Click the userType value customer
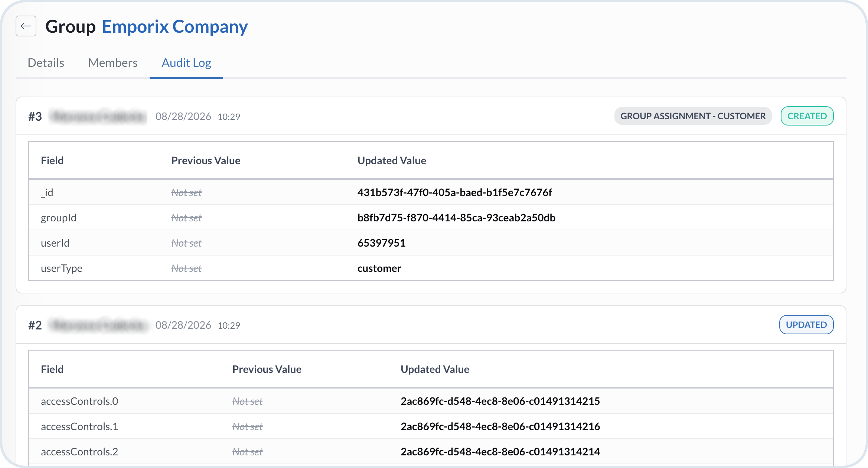Screen dimensions: 868x468 (x=379, y=268)
